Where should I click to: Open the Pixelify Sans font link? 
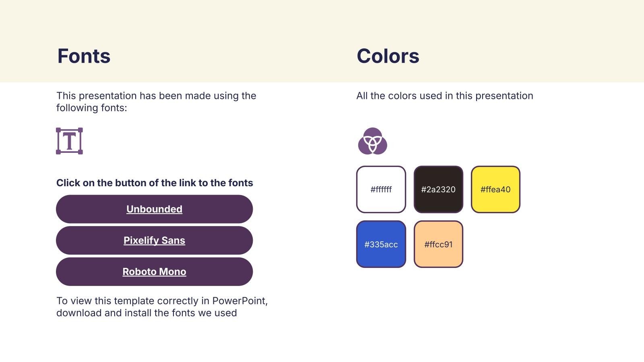[154, 241]
